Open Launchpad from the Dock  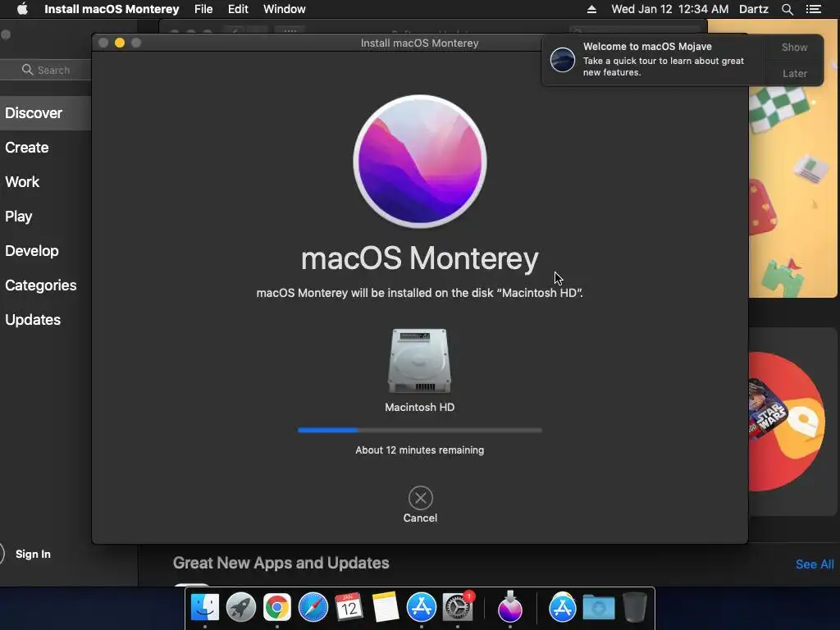[x=240, y=608]
